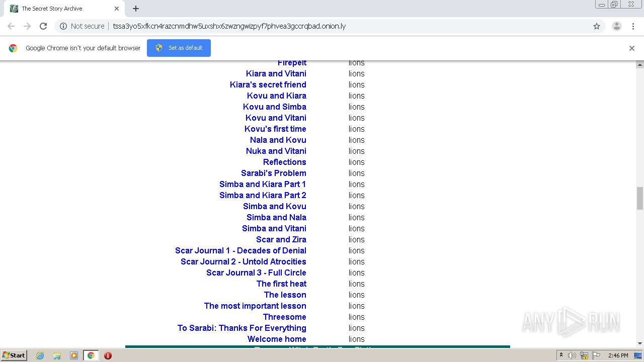Open the Firepelt link
The width and height of the screenshot is (644, 362).
pyautogui.click(x=292, y=63)
